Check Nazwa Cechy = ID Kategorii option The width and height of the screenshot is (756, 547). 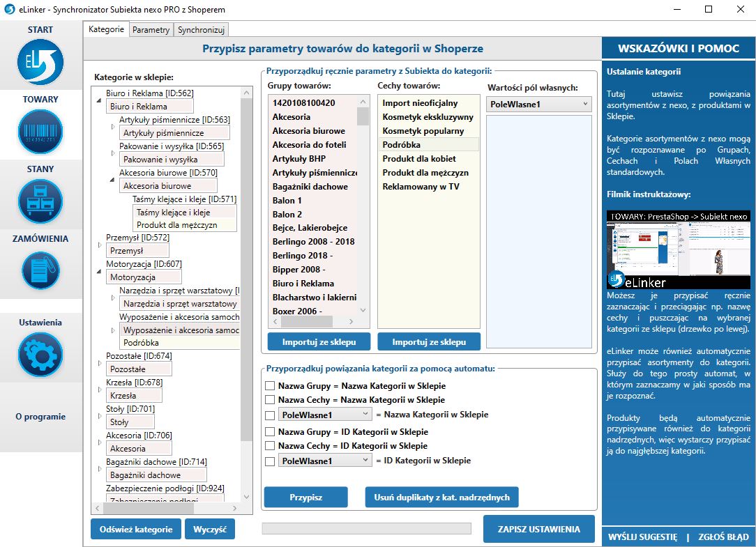point(270,446)
